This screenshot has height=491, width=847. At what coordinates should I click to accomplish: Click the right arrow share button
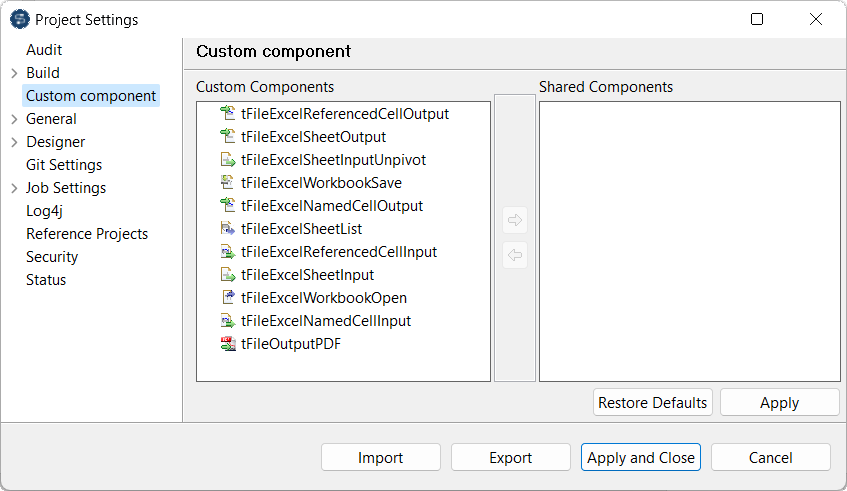[x=516, y=220]
